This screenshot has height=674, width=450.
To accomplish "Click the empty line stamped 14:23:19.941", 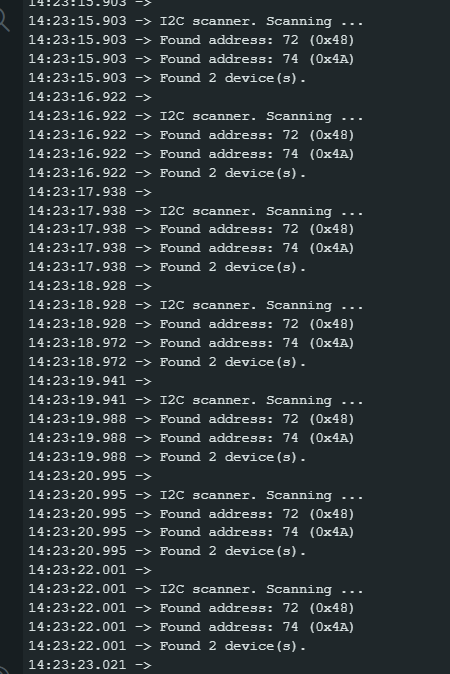I will pos(90,381).
